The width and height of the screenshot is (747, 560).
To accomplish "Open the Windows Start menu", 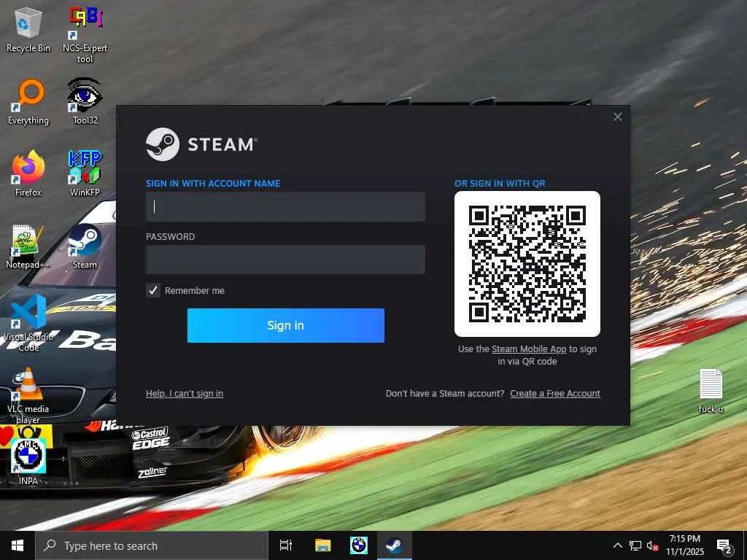I will 18,545.
